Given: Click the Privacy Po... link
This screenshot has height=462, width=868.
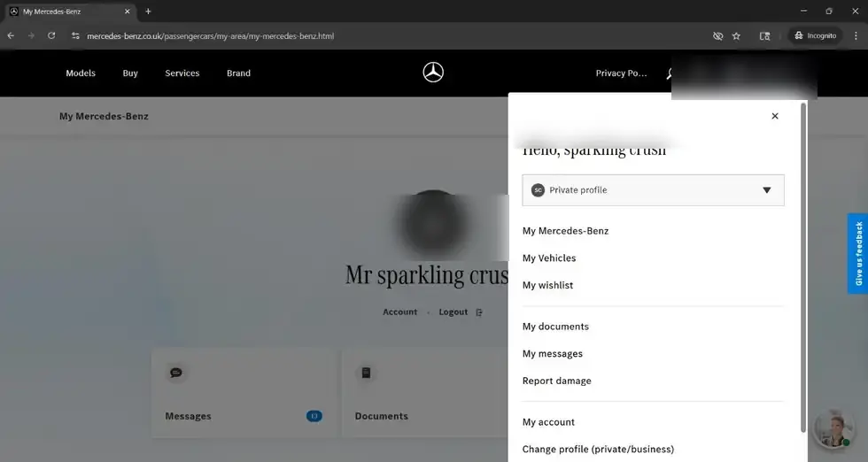Looking at the screenshot, I should pyautogui.click(x=621, y=73).
